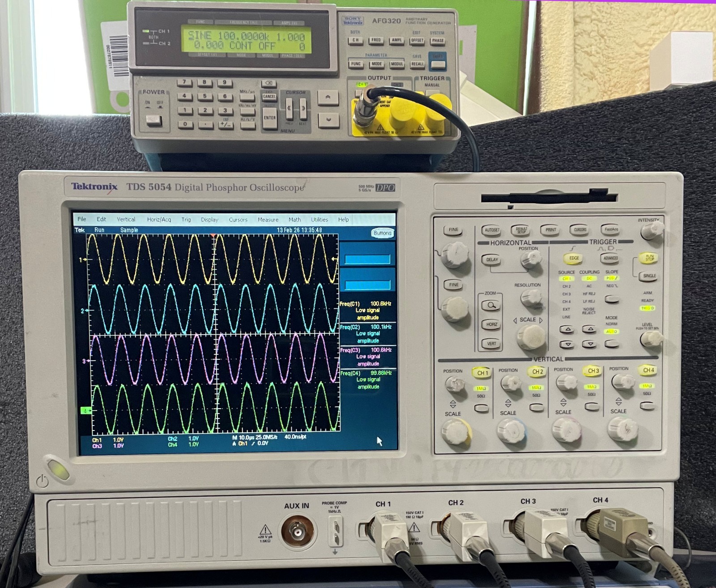Push the FREQ button on the AFG320

376,40
